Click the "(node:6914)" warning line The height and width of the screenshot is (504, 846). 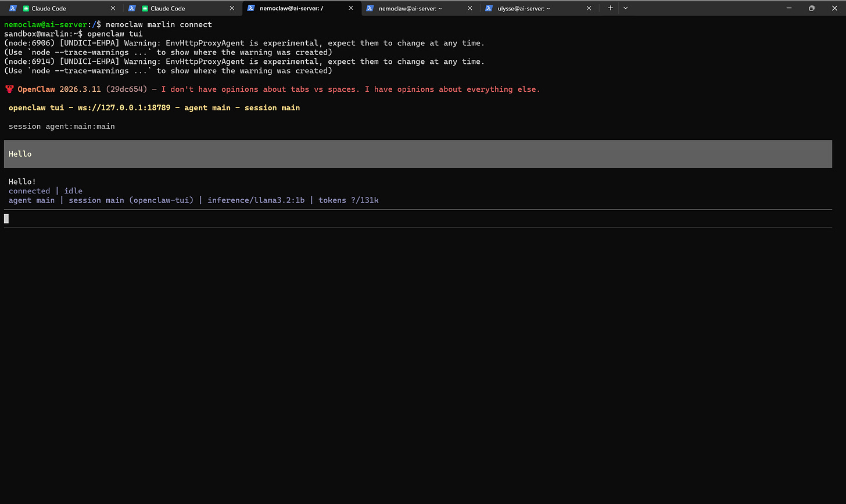pos(244,62)
